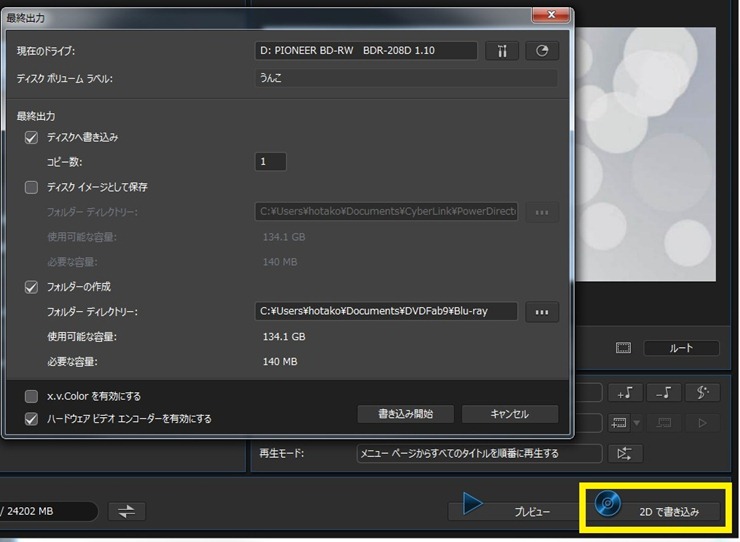Screen dimensions: 740x542
Task: Click the コピー数 input field
Action: tap(271, 162)
